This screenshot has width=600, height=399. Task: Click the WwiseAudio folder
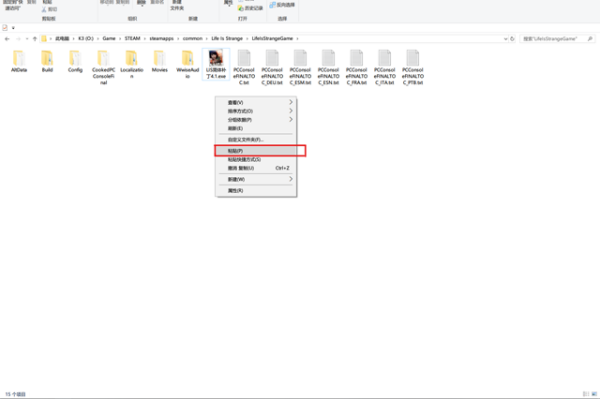tap(188, 64)
